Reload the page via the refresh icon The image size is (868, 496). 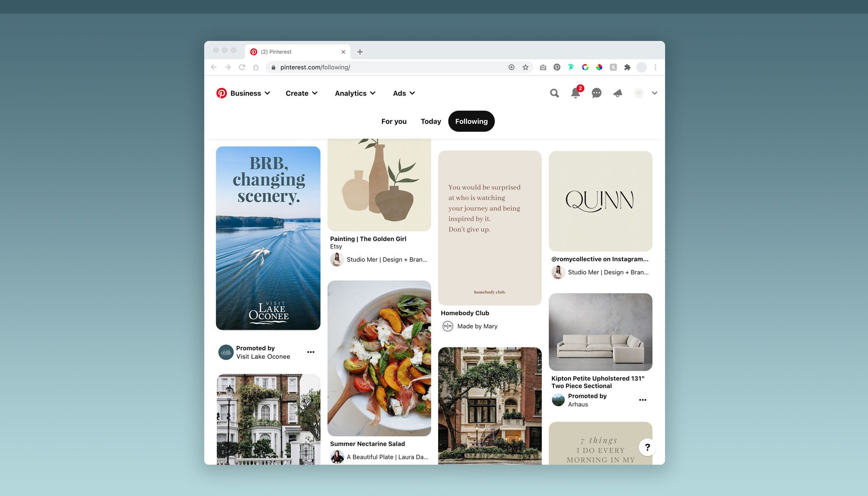[x=242, y=67]
